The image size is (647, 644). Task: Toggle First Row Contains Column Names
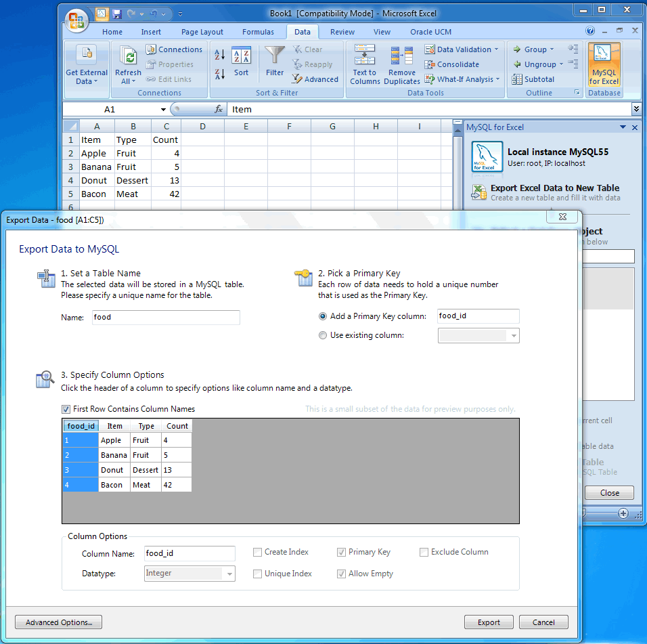coord(66,410)
